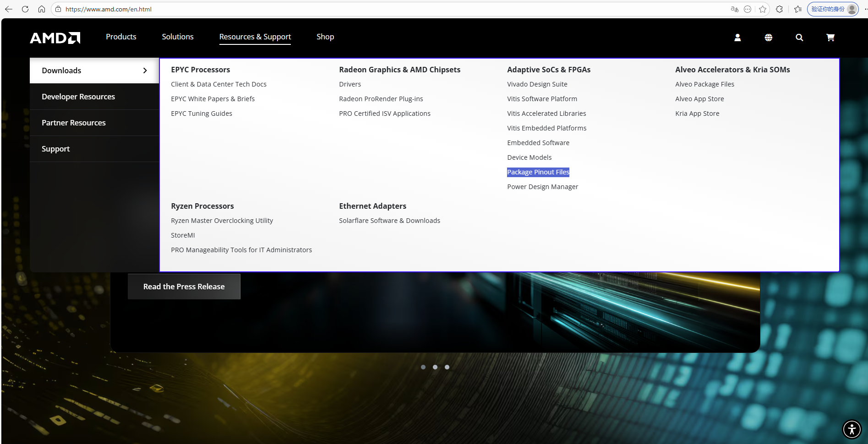Open Device Models link

(529, 157)
